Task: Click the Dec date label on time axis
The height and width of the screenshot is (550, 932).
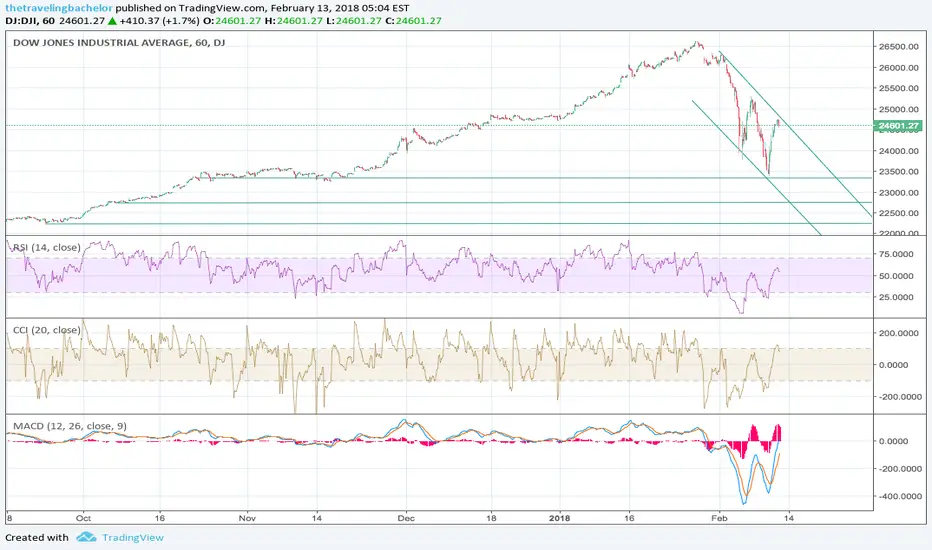Action: [x=406, y=518]
